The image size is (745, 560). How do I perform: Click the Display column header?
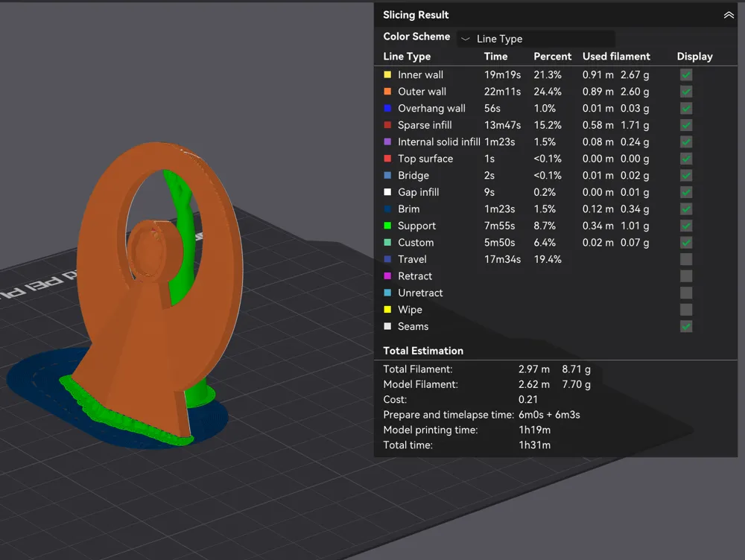[x=694, y=57]
